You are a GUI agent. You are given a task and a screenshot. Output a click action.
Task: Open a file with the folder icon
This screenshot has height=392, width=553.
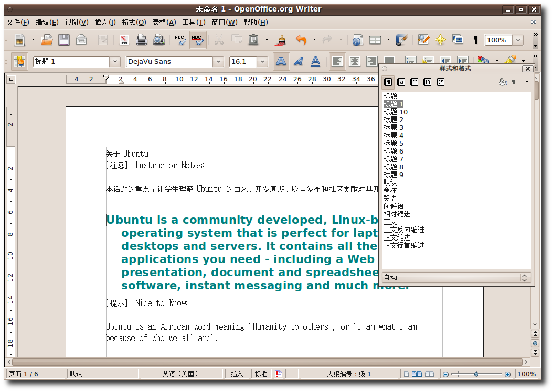[47, 40]
